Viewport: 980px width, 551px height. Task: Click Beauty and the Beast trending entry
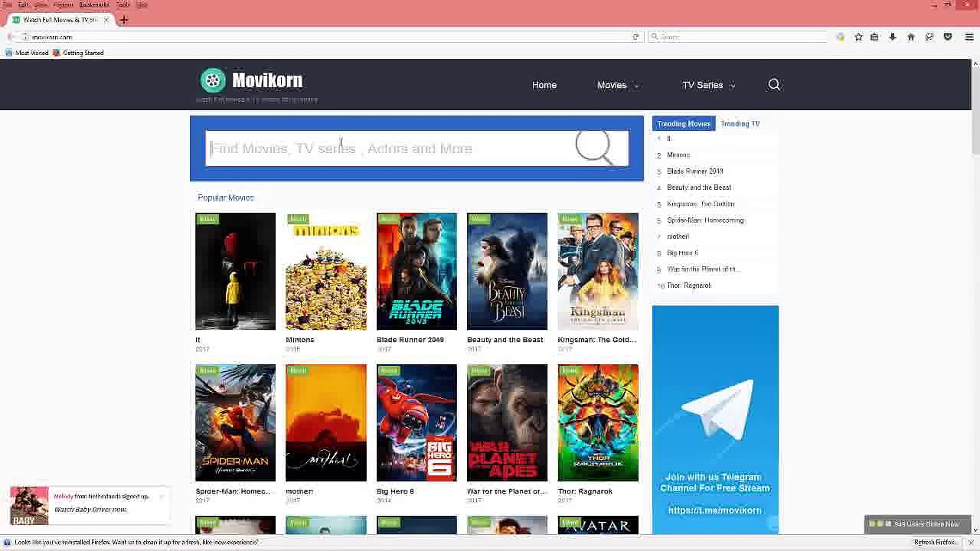point(699,187)
